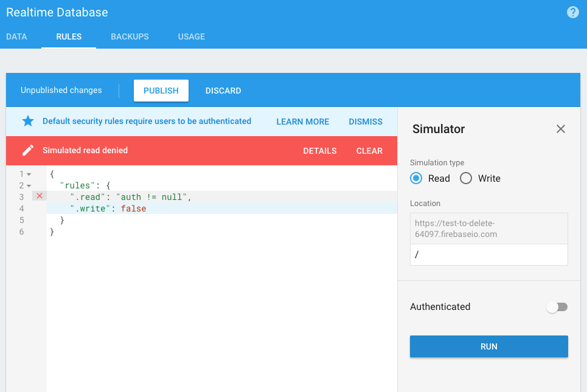This screenshot has height=392, width=587.
Task: Switch to the Data tab
Action: tap(16, 36)
